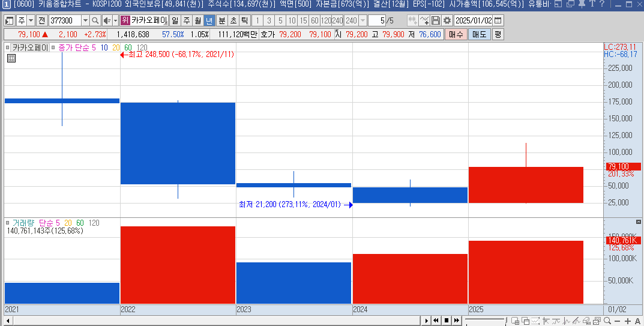Click the sound speaker icon
Viewport: 644px width, 326px height.
point(107,20)
